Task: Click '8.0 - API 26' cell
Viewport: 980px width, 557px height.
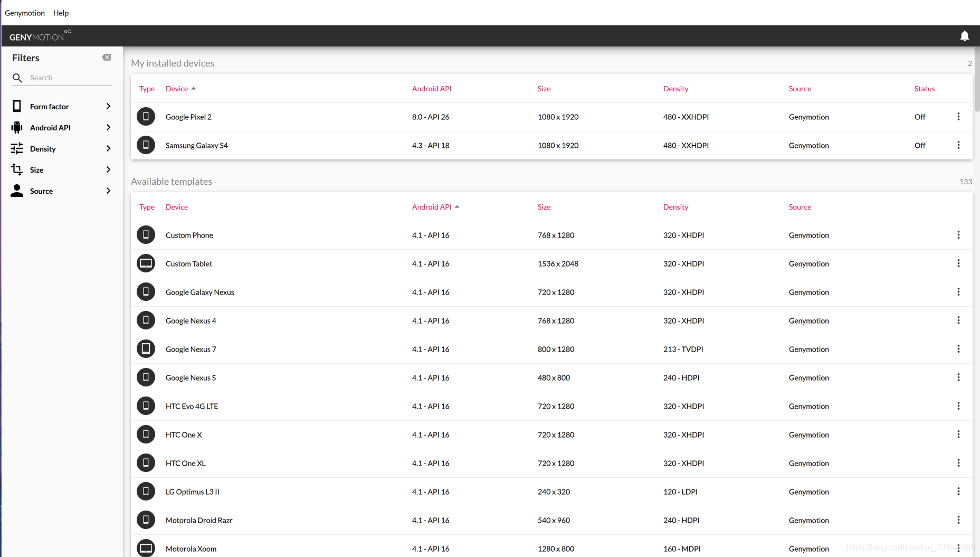Action: pyautogui.click(x=431, y=117)
